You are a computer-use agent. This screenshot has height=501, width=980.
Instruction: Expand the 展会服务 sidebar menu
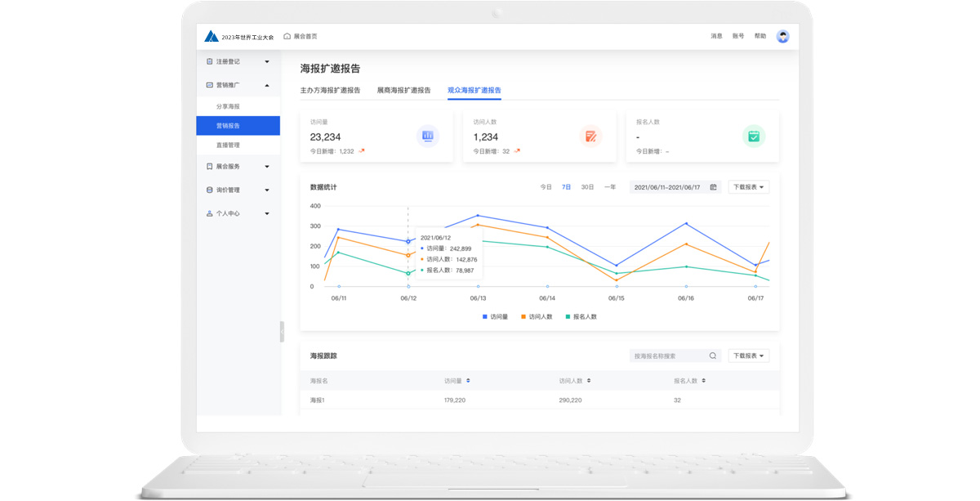coord(267,167)
